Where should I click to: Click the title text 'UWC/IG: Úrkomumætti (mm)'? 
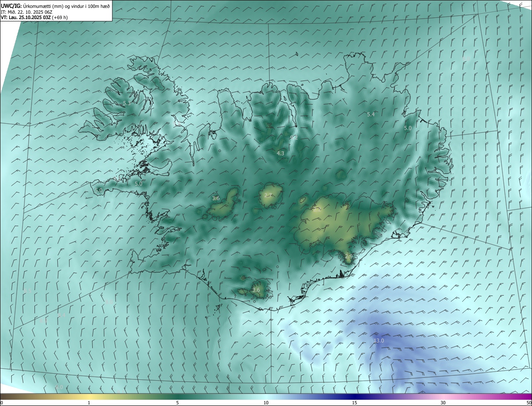(x=32, y=6)
